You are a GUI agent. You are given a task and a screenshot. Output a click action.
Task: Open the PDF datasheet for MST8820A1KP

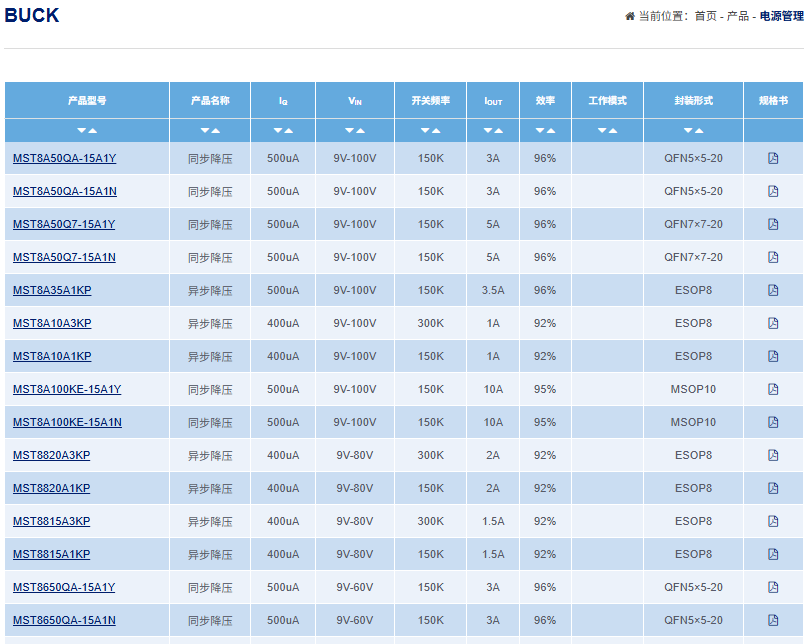773,489
